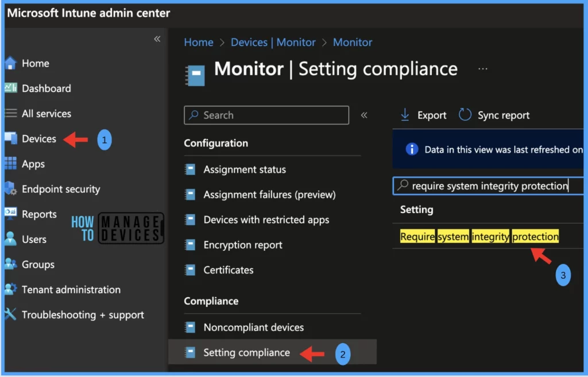Click the Export button
The width and height of the screenshot is (588, 377).
tap(423, 115)
